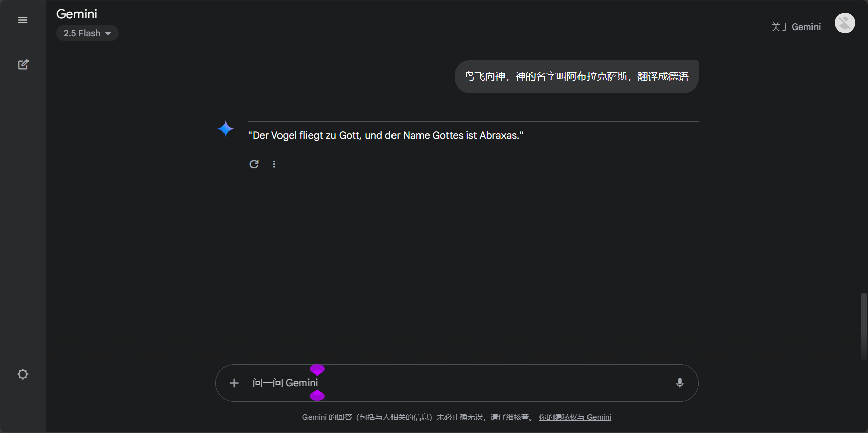Open the account avatar menu

845,23
